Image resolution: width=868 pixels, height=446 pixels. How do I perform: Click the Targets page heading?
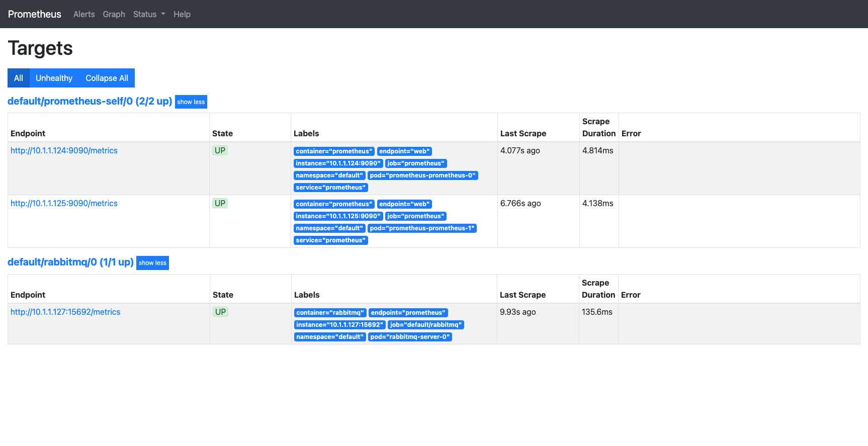40,48
